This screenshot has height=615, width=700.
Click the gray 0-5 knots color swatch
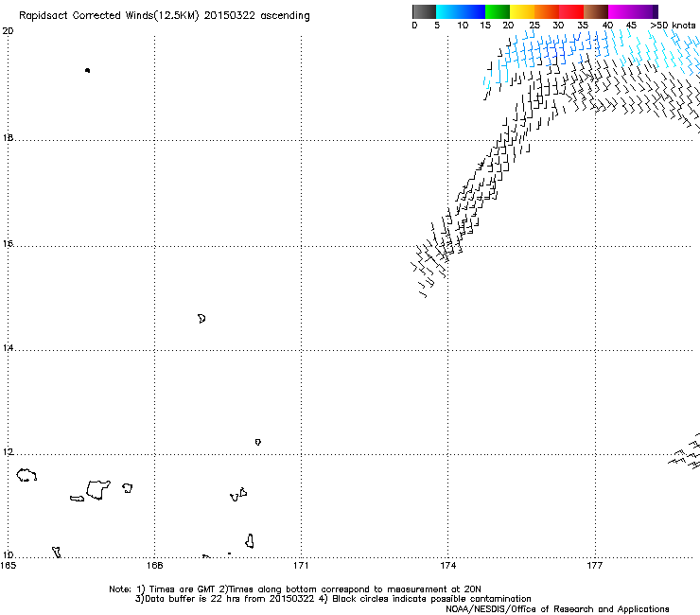coord(424,11)
